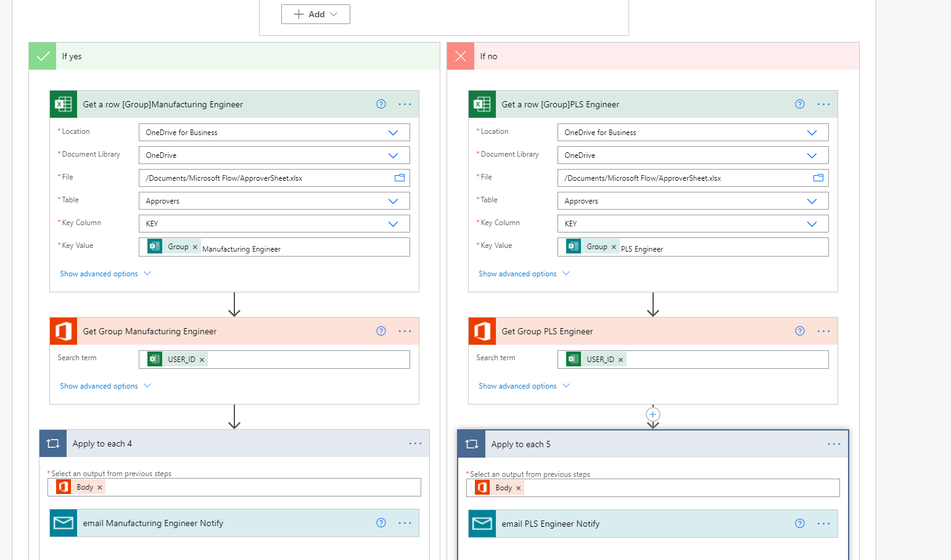Open file picker in Manufacturing Engineer File field
The width and height of the screenshot is (951, 560).
pos(400,178)
